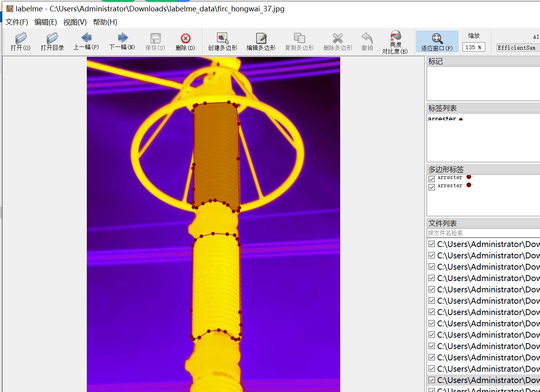Delete the file with 删除(D)
Screen dimensions: 540x392
185,41
